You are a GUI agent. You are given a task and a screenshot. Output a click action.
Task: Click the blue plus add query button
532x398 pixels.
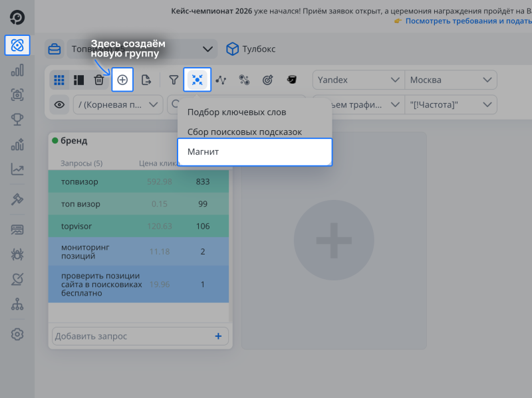point(218,336)
